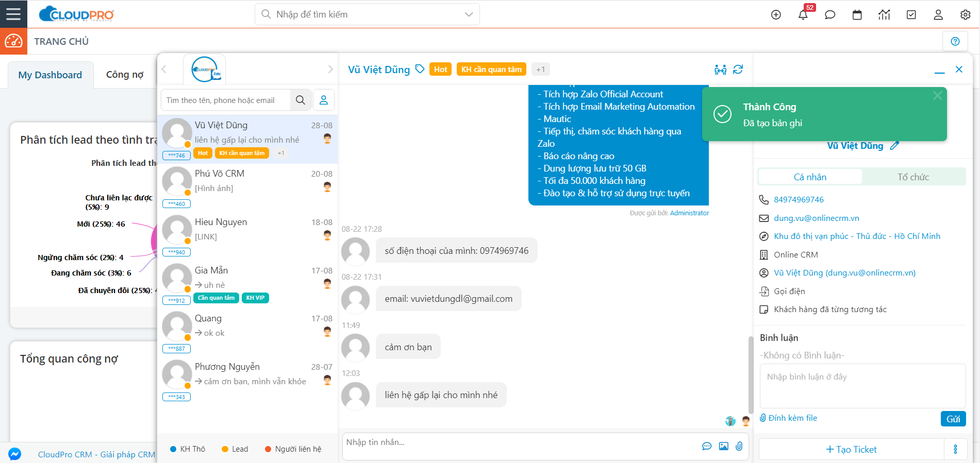Click the Gọi điện call option
Screen dimensions: 980x463
click(x=789, y=291)
